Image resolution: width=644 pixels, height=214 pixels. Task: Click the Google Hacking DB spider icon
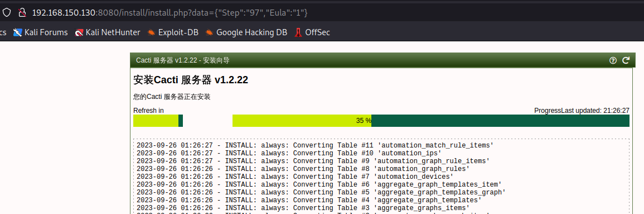pos(210,32)
